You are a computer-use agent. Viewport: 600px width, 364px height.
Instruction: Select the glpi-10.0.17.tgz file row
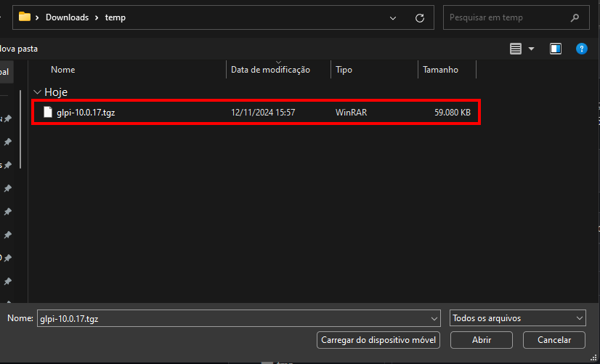(x=254, y=113)
